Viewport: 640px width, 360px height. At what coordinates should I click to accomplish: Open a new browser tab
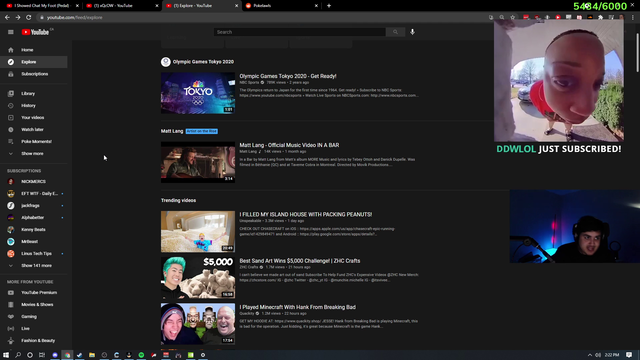click(x=329, y=6)
